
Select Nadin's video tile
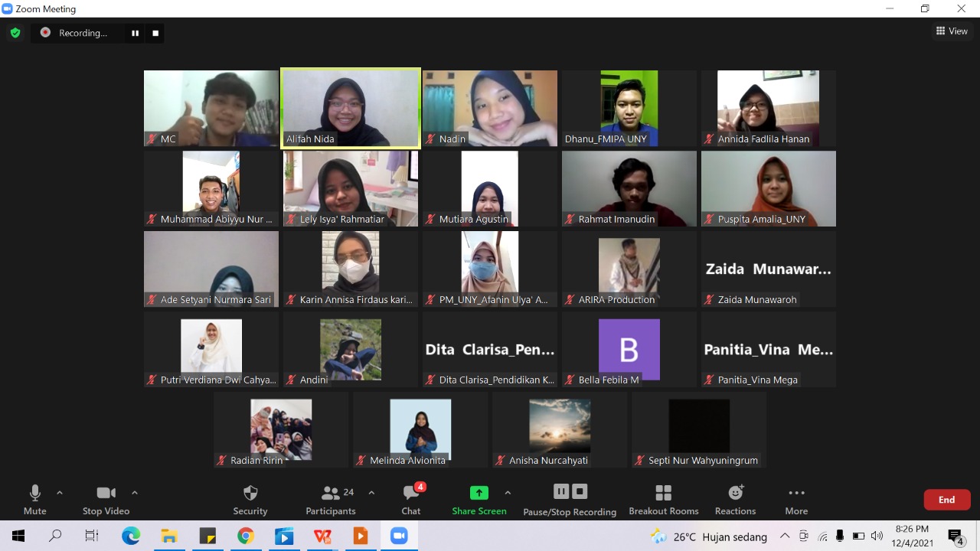pos(490,108)
